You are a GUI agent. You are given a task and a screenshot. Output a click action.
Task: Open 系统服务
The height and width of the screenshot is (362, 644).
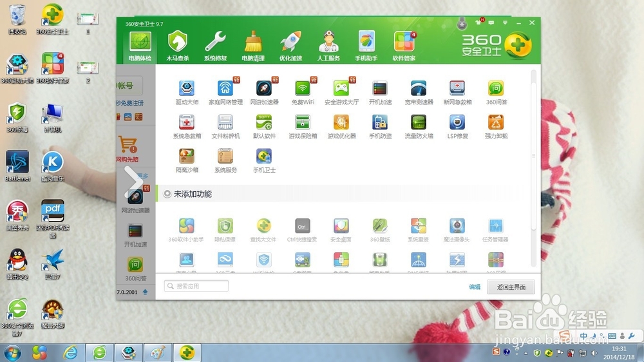click(x=225, y=161)
